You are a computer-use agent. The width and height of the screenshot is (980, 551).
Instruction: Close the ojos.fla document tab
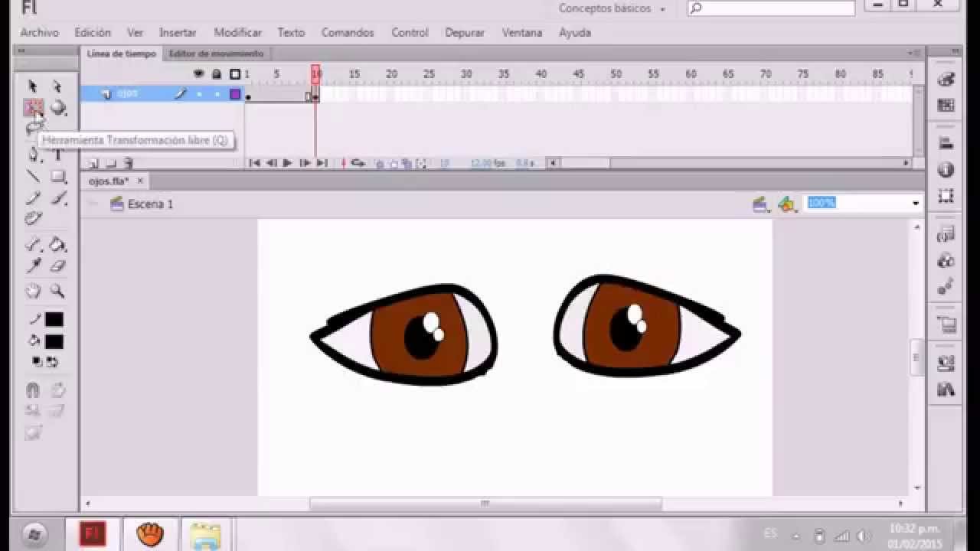(140, 181)
